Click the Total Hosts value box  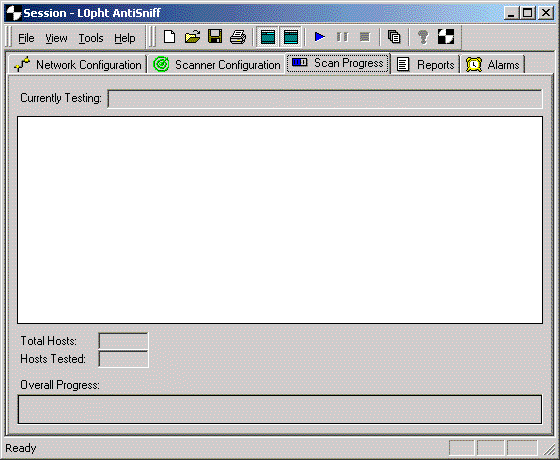(x=123, y=341)
